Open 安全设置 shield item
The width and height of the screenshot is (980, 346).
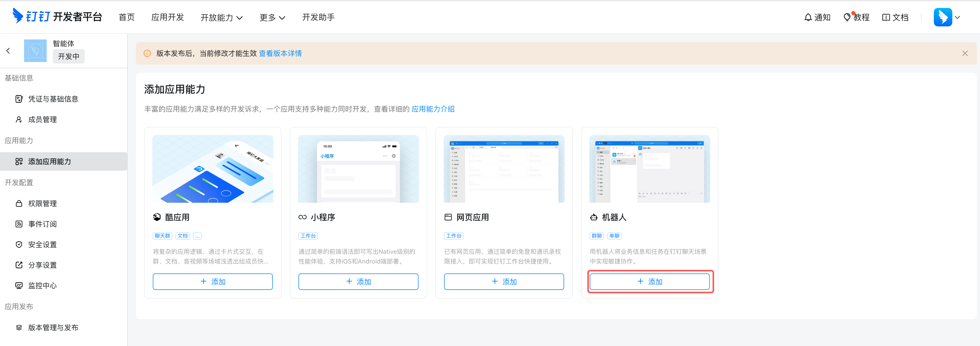(x=42, y=245)
